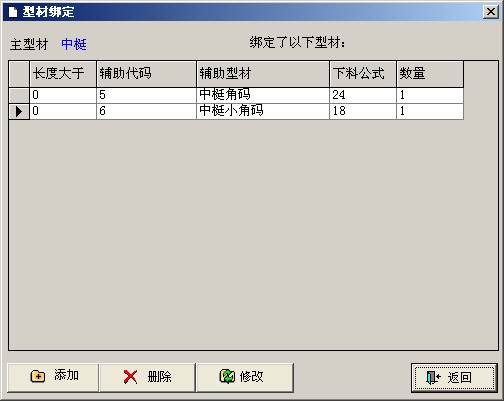Click the 添加 folder icon
Viewport: 504px width, 401px height.
[x=38, y=377]
